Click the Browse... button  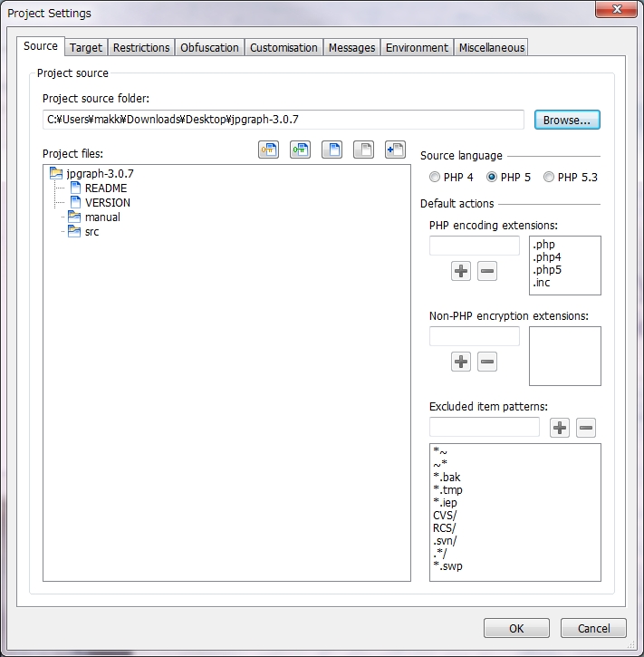(x=567, y=120)
